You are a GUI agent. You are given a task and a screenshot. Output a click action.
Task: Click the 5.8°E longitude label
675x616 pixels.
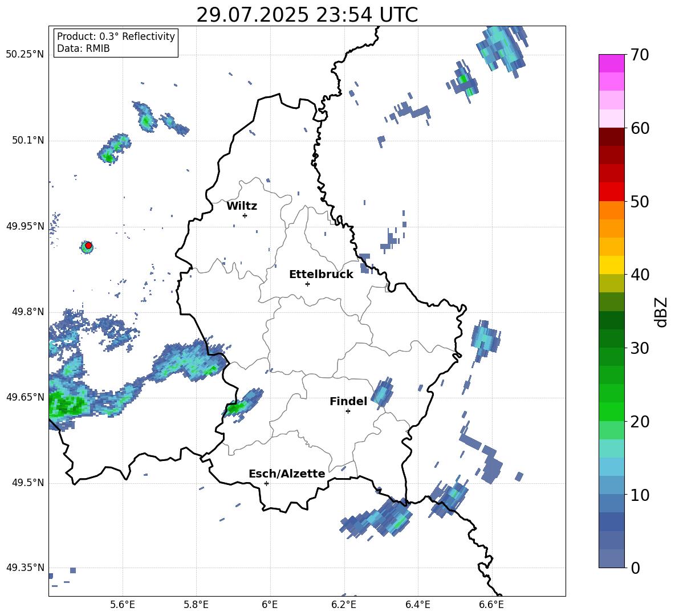coord(196,605)
